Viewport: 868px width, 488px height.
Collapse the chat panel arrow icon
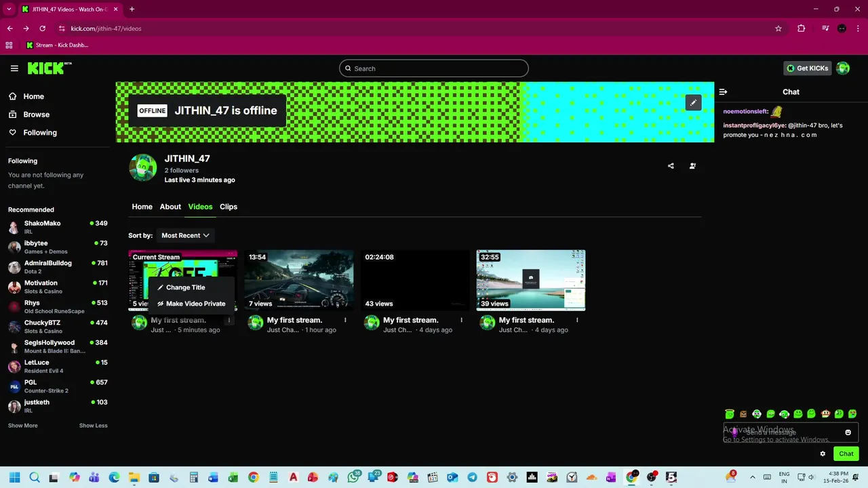coord(723,92)
